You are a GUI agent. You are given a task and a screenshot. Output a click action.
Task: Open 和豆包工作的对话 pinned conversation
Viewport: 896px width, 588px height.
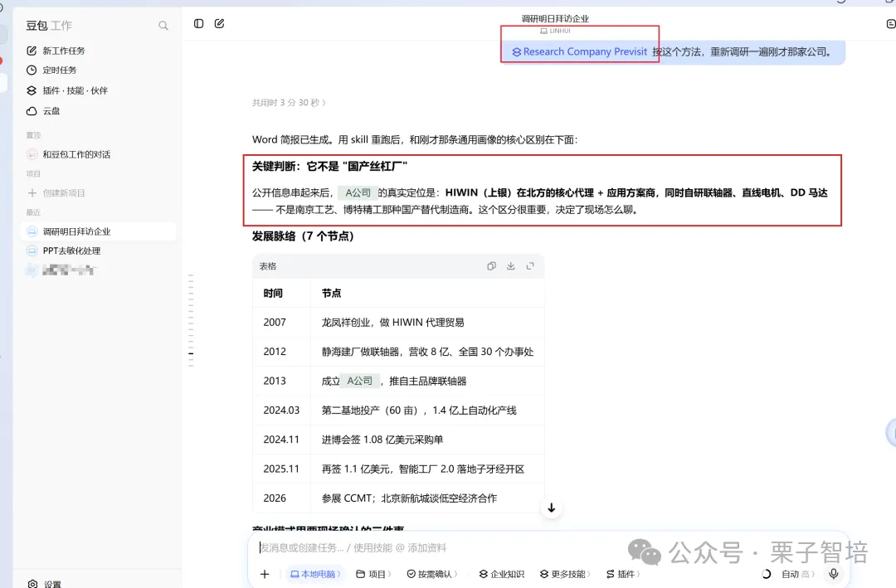[x=69, y=154]
